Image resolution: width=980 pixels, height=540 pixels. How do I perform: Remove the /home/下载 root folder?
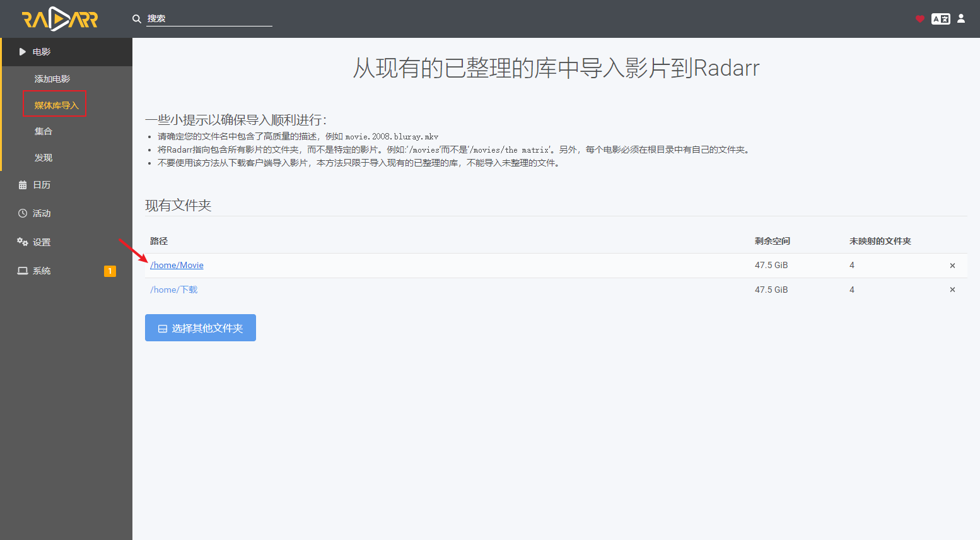pyautogui.click(x=952, y=290)
